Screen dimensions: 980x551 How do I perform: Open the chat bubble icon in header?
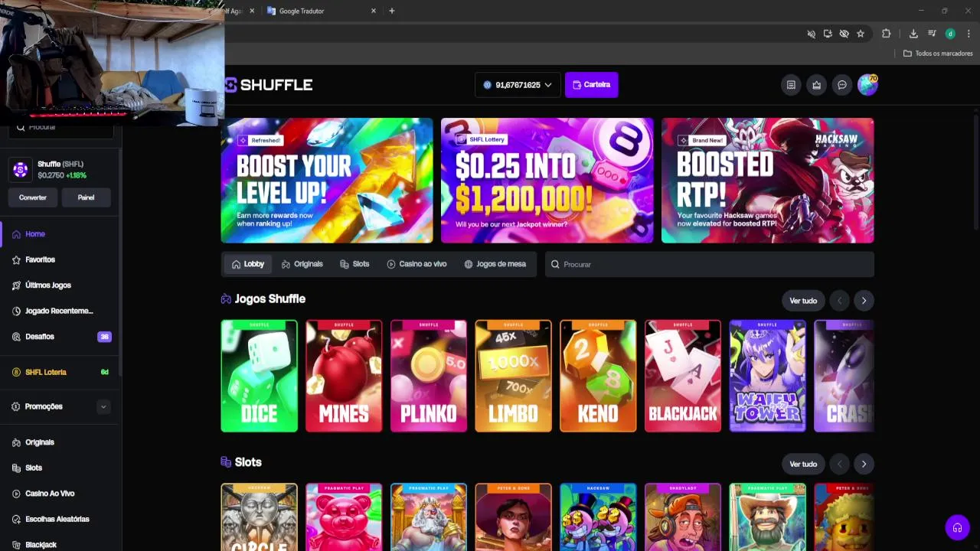click(841, 85)
